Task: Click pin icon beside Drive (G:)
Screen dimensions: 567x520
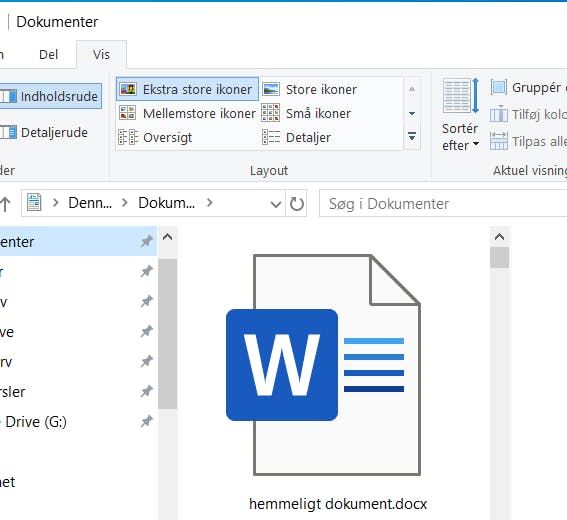Action: click(x=146, y=421)
